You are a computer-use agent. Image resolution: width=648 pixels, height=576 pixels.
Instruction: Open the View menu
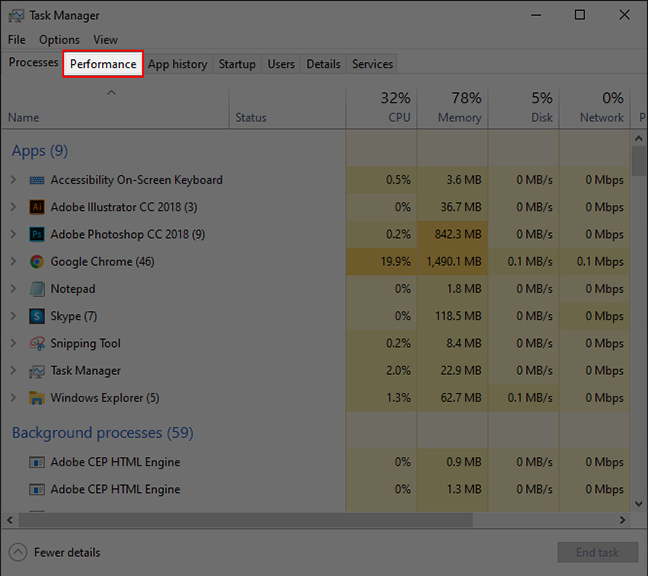coord(105,40)
